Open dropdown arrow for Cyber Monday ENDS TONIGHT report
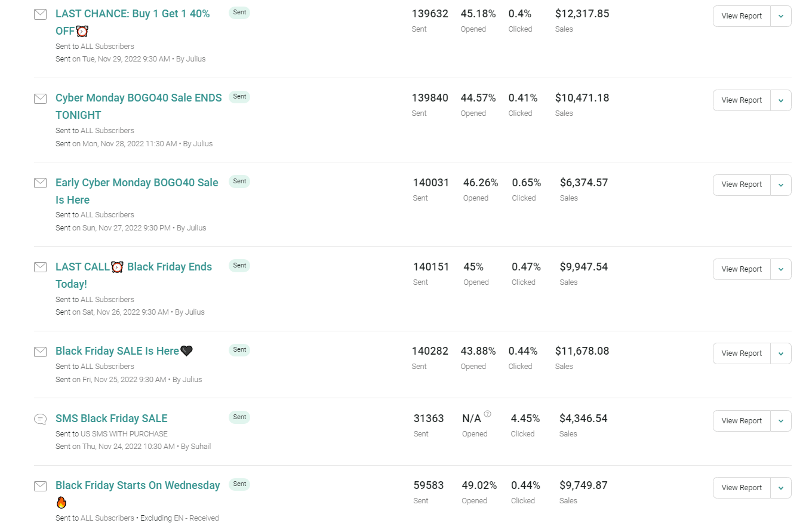The height and width of the screenshot is (526, 812). click(781, 100)
